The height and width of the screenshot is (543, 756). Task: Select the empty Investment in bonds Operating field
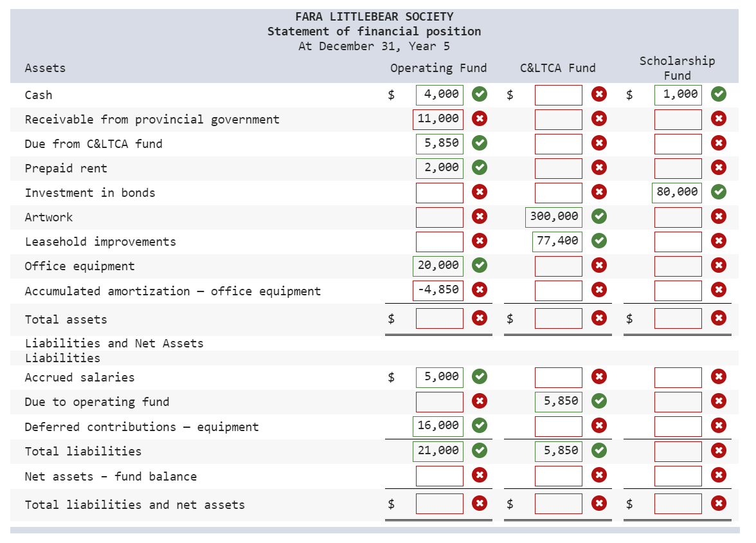point(439,192)
